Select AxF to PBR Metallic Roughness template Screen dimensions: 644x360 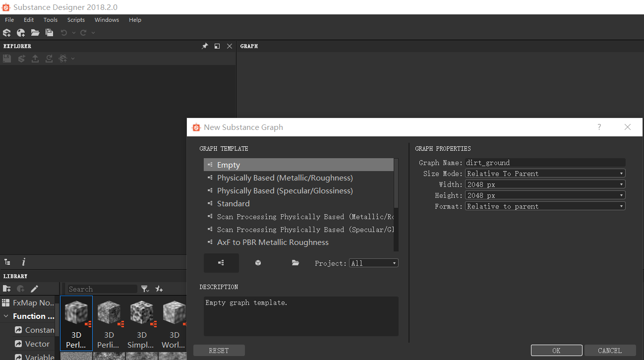point(298,242)
